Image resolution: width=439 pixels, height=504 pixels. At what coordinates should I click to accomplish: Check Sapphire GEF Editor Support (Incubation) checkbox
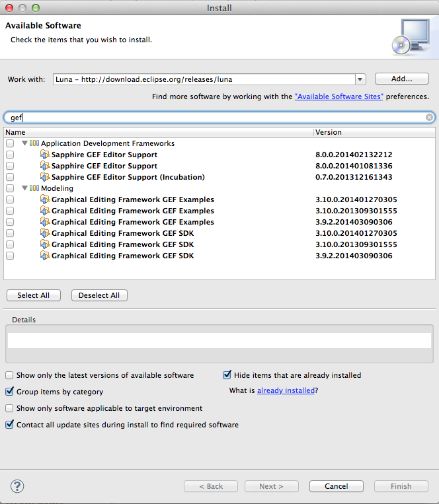pos(10,177)
